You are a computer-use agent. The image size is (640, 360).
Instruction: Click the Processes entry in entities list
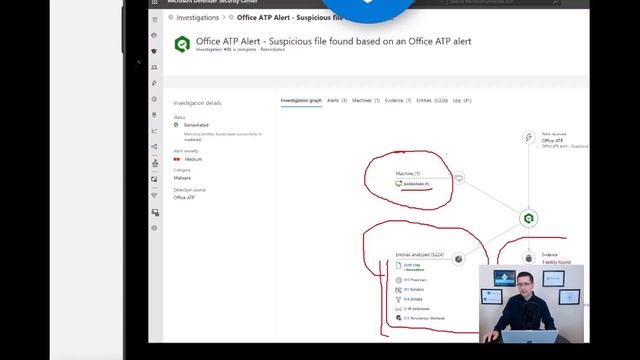[x=415, y=280]
